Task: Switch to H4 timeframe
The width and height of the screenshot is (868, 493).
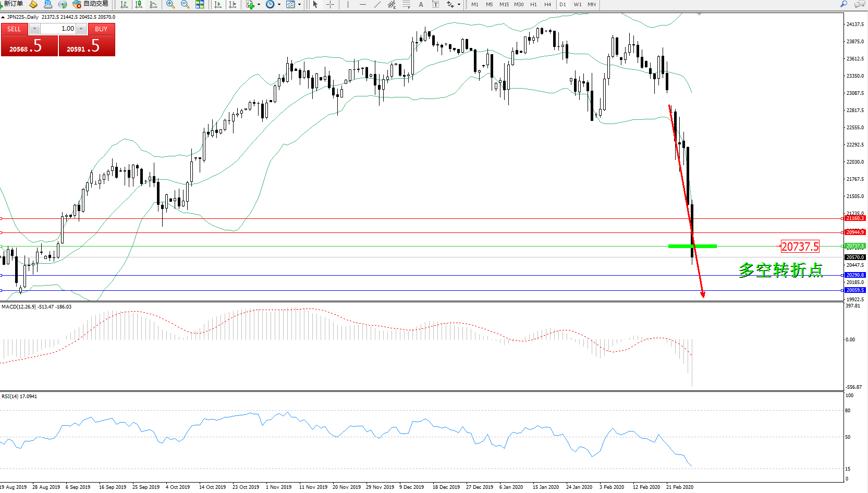Action: (547, 5)
